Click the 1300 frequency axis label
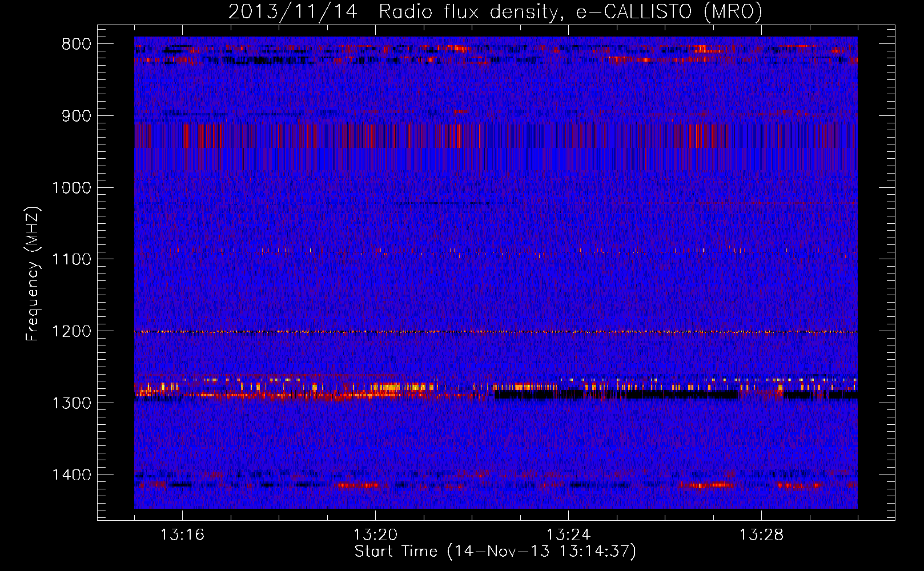Viewport: 924px width, 571px height. 71,403
